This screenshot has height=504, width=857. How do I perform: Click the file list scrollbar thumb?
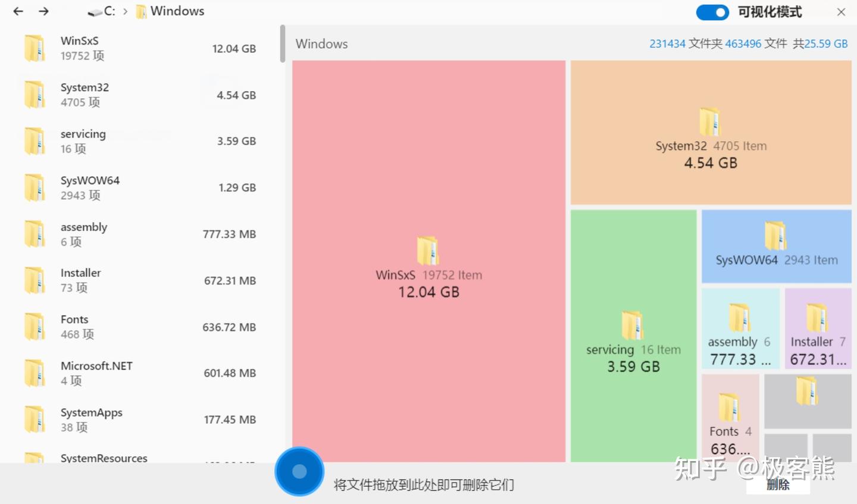pyautogui.click(x=283, y=43)
